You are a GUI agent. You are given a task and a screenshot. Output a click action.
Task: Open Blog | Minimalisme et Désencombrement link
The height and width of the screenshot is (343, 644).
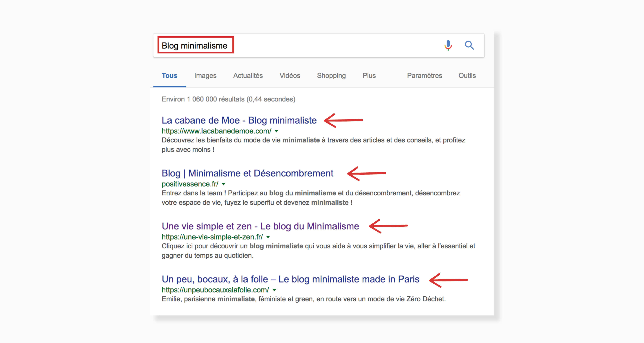pos(247,173)
